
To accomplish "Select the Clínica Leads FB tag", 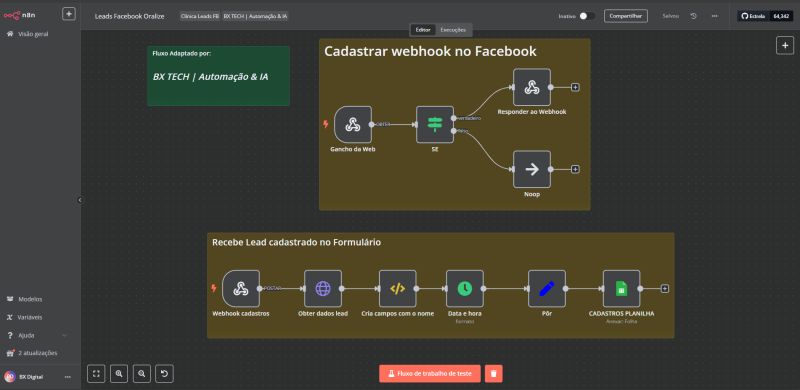I will 200,16.
